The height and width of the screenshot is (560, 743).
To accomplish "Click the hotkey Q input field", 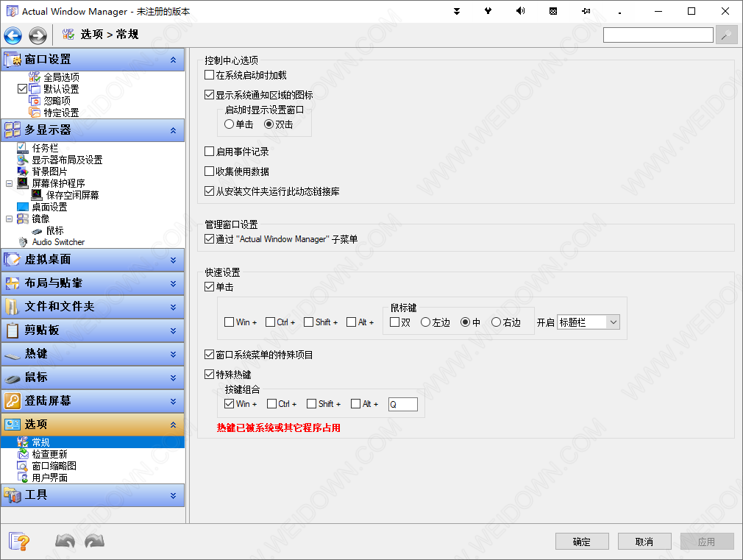I will [403, 404].
